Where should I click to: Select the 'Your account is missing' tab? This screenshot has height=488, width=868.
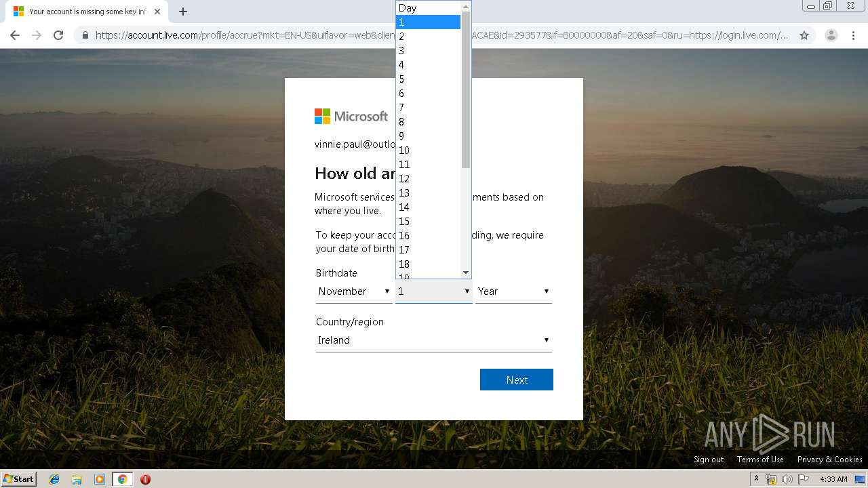(87, 12)
